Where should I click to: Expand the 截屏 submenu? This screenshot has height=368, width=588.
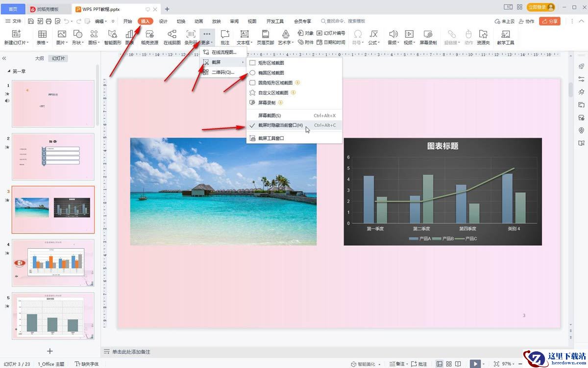coord(223,62)
